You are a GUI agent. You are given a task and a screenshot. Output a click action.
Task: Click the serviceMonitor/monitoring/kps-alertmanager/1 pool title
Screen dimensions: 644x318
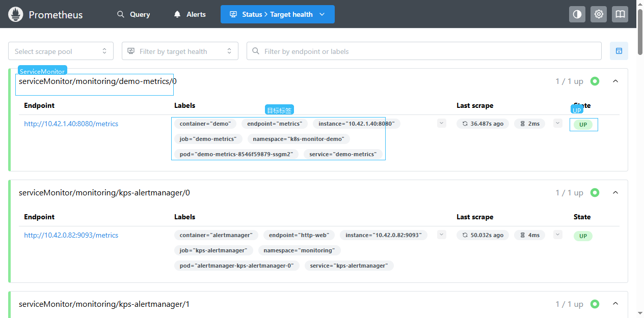tap(104, 304)
